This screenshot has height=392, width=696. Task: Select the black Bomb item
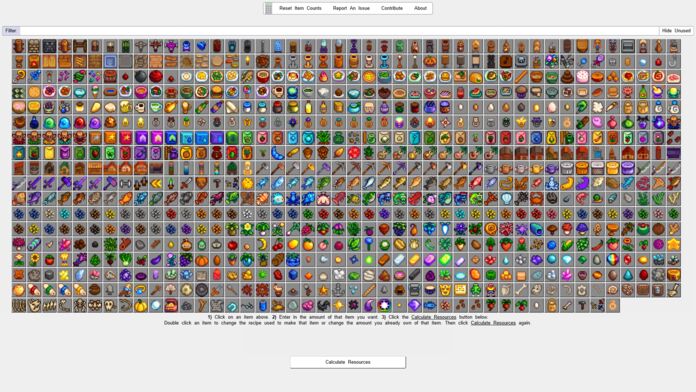(140, 76)
